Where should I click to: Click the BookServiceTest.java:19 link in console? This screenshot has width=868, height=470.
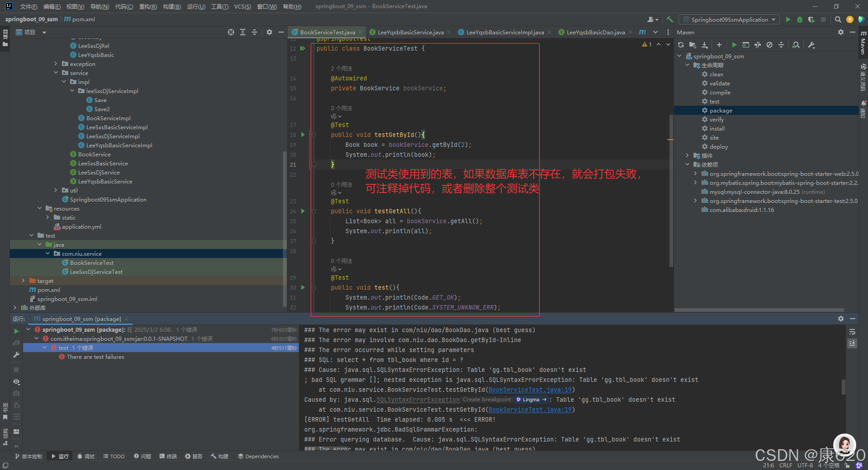pos(530,390)
